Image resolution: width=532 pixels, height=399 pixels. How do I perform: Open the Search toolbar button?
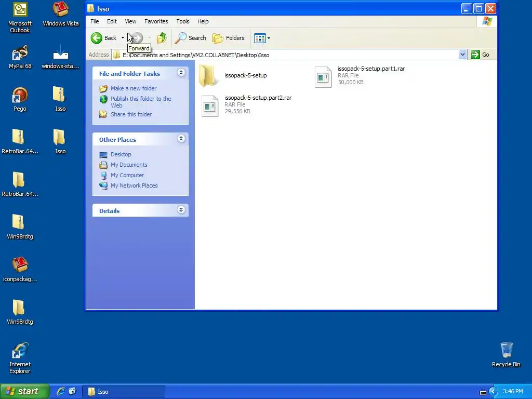190,38
